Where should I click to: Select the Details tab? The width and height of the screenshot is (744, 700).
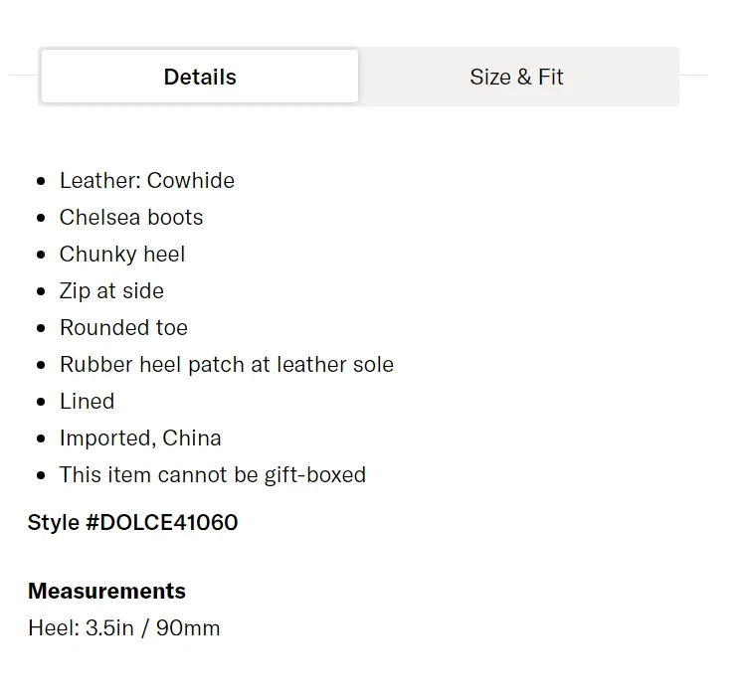point(200,77)
